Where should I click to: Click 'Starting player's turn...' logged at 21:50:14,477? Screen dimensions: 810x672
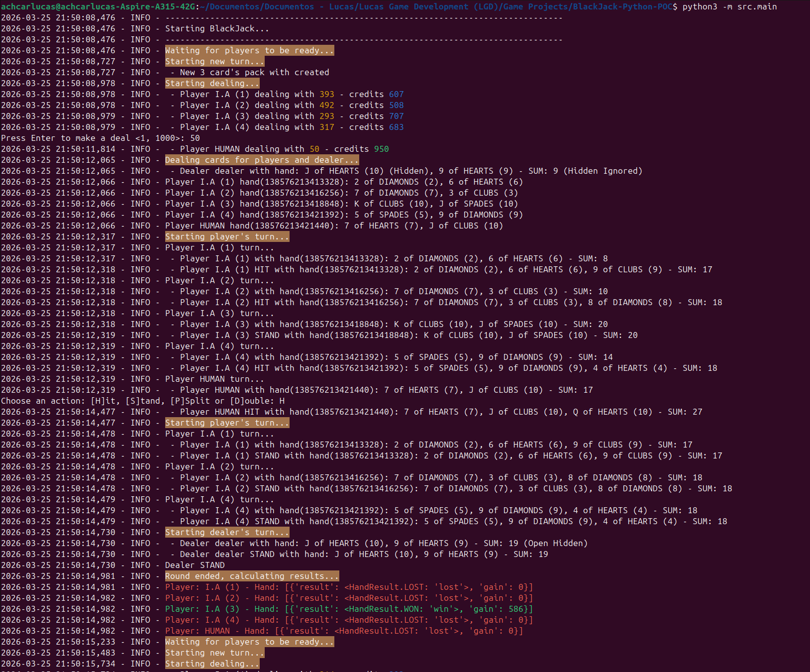[x=227, y=423]
